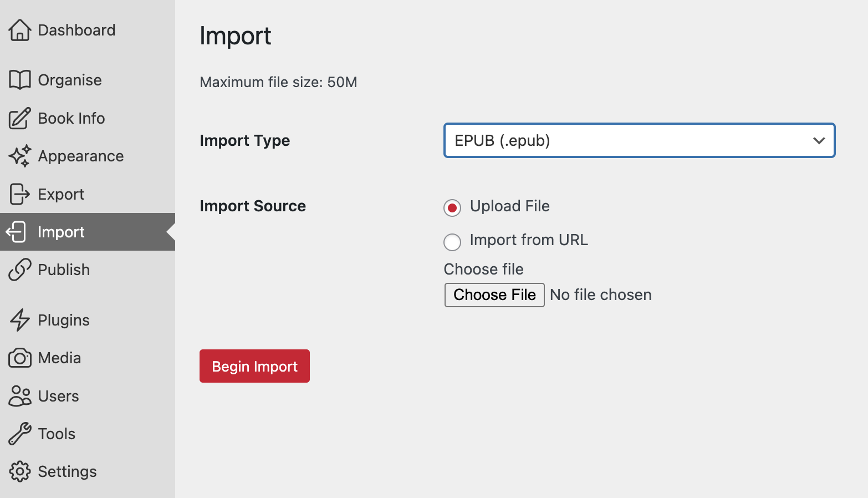
Task: Click the Dashboard house icon
Action: tap(20, 30)
